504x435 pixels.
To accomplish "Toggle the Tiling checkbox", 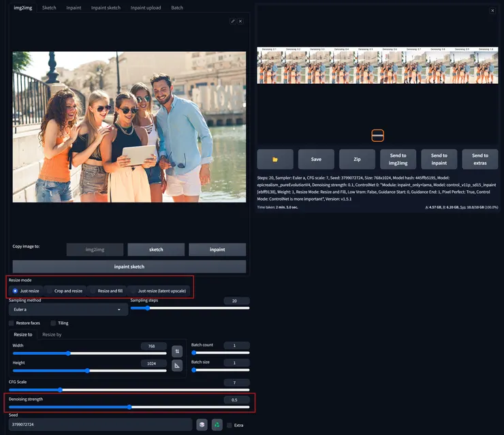I will coord(54,323).
